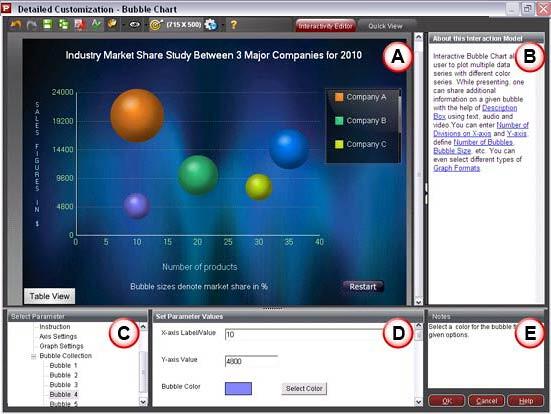Click the Y-axis Value input field
Screen dimensions: 551x414
(x=251, y=361)
